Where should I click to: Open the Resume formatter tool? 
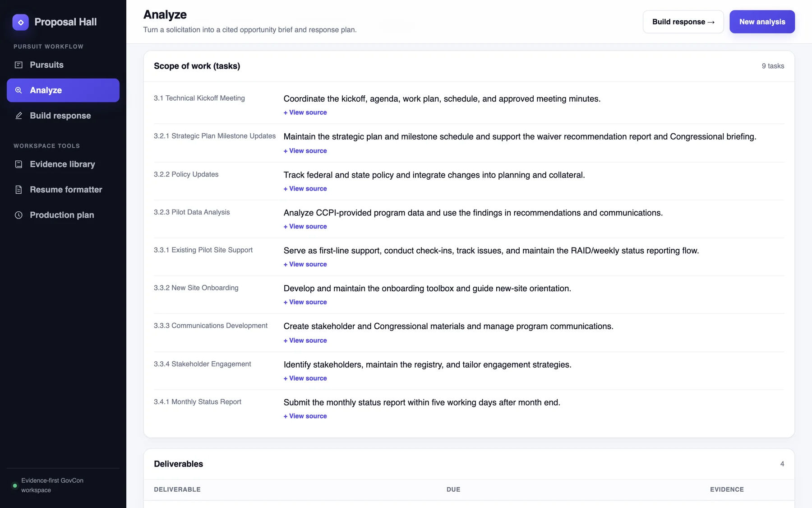click(63, 190)
